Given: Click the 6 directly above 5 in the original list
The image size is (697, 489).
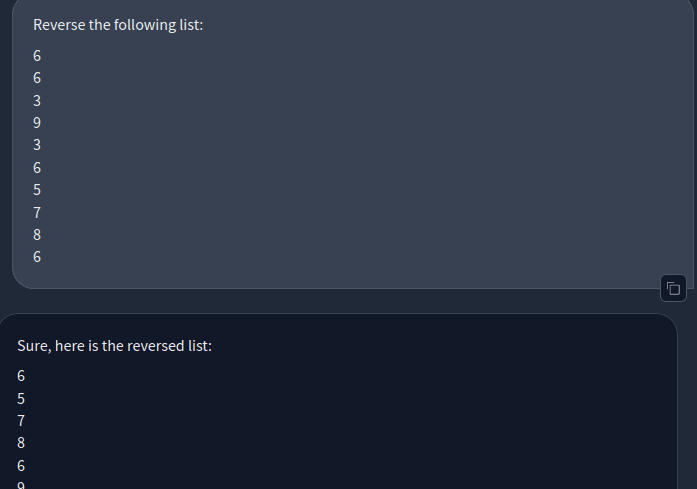Looking at the screenshot, I should click(37, 167).
